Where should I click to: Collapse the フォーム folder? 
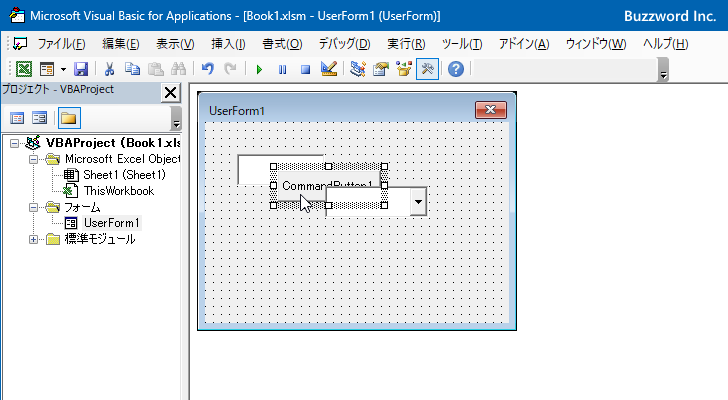33,207
